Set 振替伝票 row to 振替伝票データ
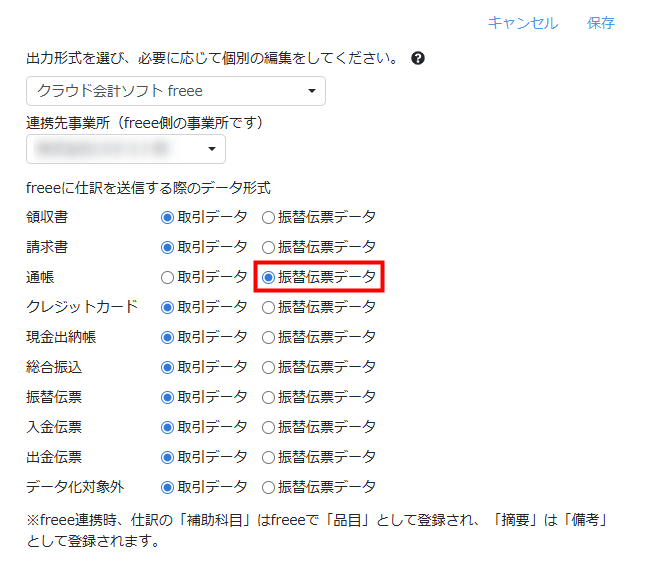The height and width of the screenshot is (581, 649). coord(268,397)
